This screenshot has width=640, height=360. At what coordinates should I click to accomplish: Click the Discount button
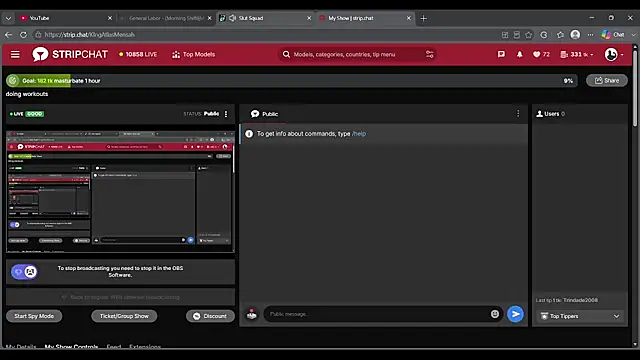pyautogui.click(x=210, y=316)
